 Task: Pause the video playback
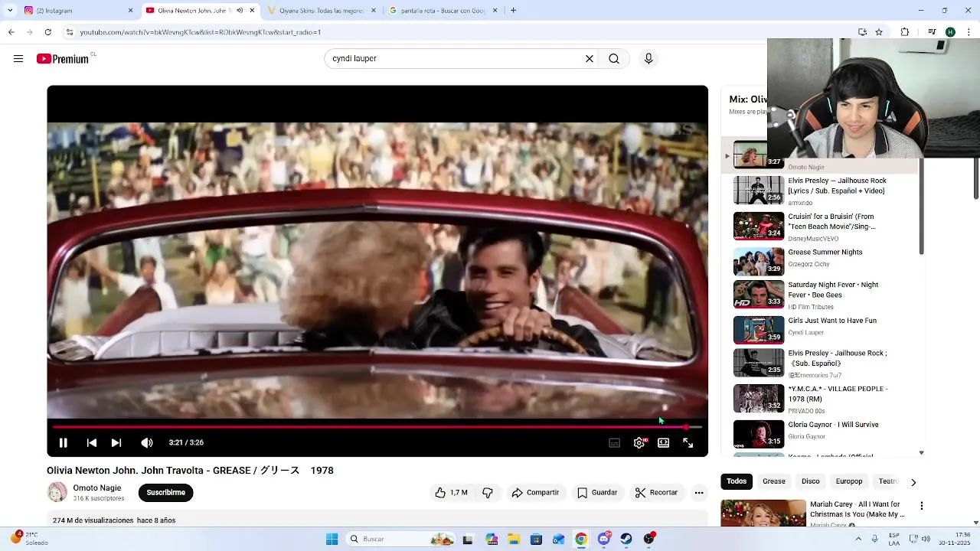[x=64, y=442]
